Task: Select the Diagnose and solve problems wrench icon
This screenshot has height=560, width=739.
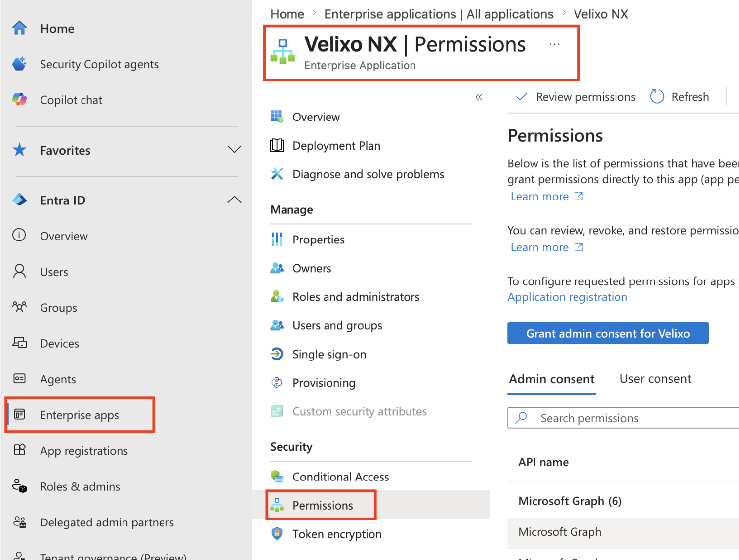Action: point(277,174)
